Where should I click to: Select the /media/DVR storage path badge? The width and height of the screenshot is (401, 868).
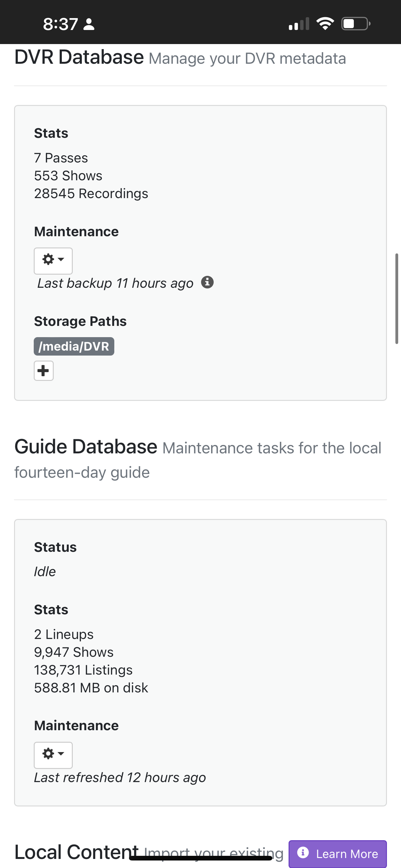[74, 346]
